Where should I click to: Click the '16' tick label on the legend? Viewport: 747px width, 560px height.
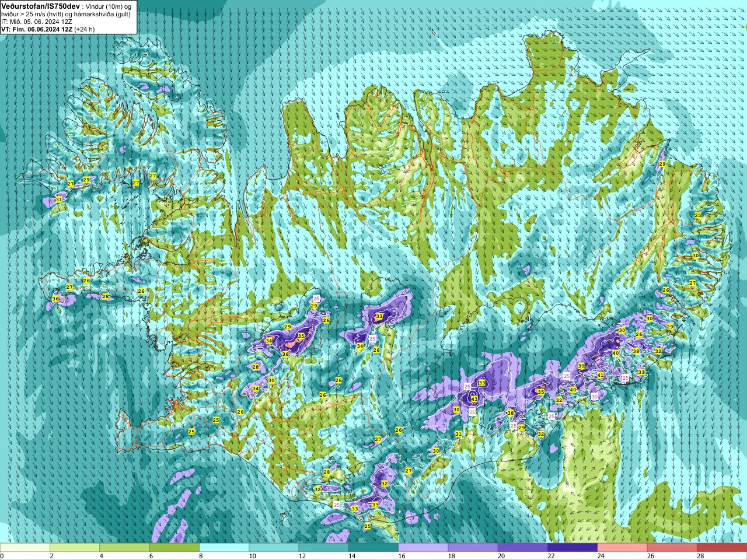[x=402, y=556]
